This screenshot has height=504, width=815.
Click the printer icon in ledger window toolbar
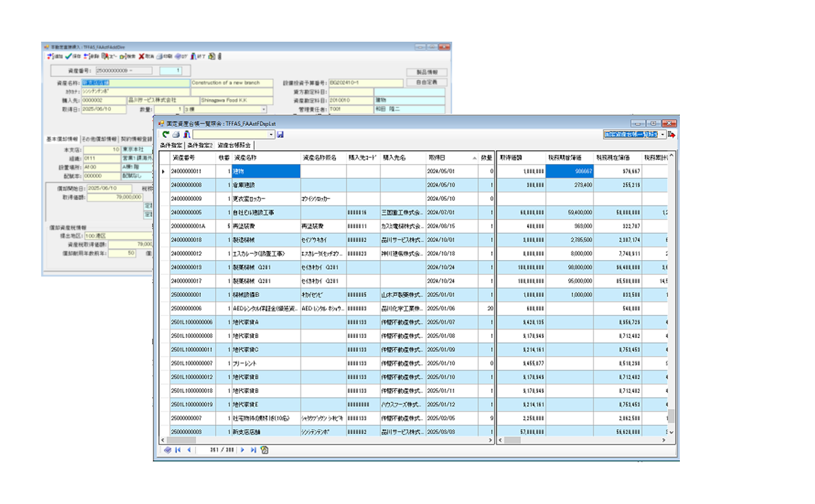[175, 134]
